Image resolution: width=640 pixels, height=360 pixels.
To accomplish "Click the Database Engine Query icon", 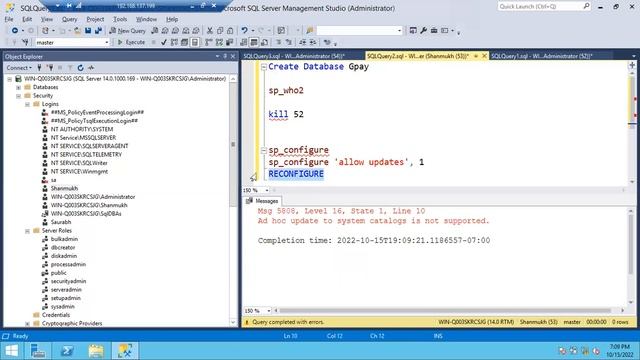I will (x=155, y=31).
